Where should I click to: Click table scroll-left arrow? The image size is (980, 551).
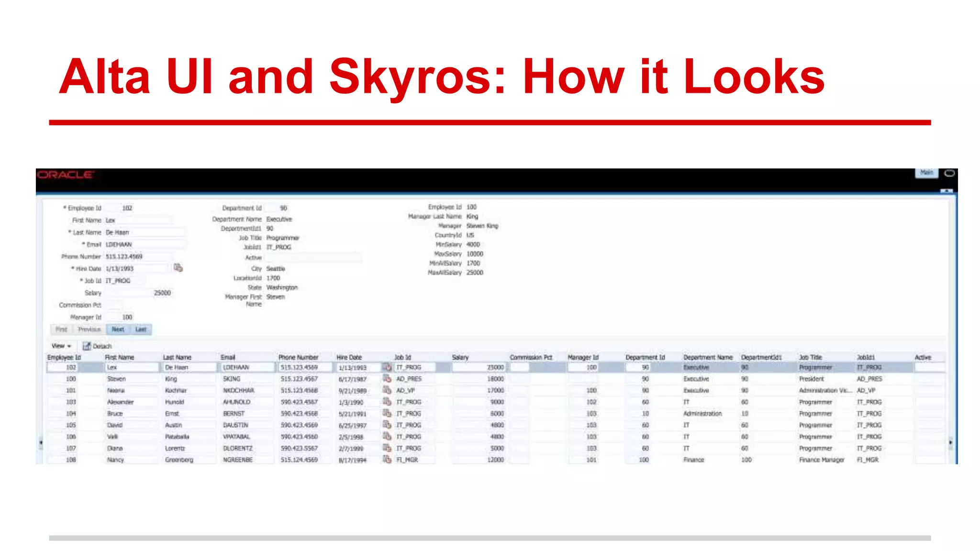(41, 442)
